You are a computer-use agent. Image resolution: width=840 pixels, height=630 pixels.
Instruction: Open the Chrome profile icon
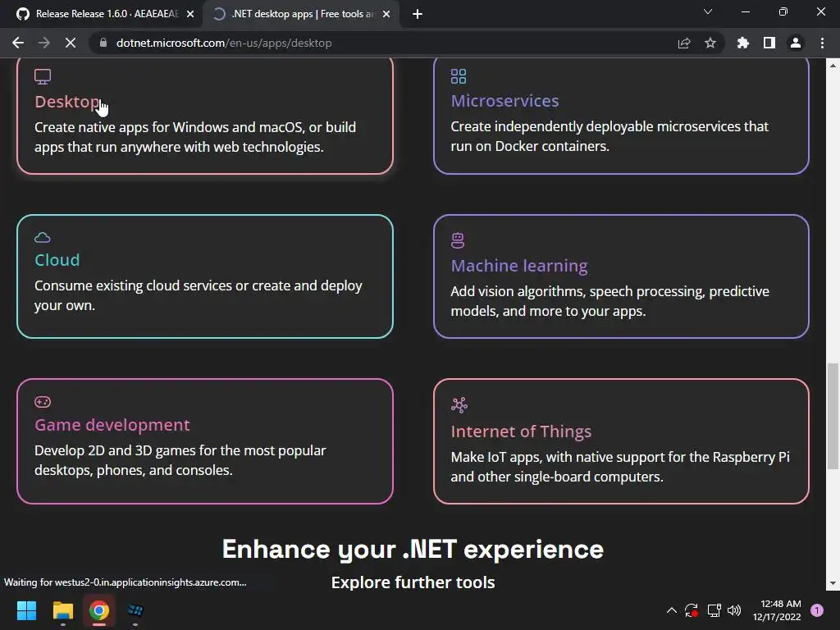(x=796, y=43)
